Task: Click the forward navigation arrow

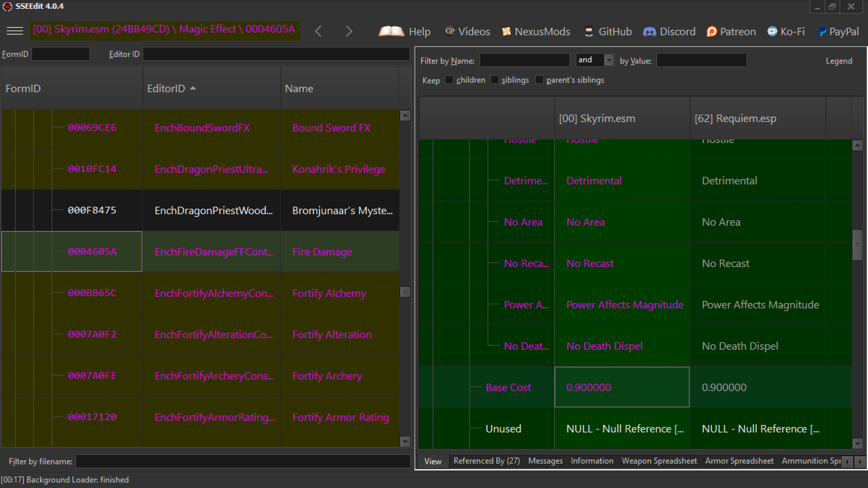Action: click(349, 32)
